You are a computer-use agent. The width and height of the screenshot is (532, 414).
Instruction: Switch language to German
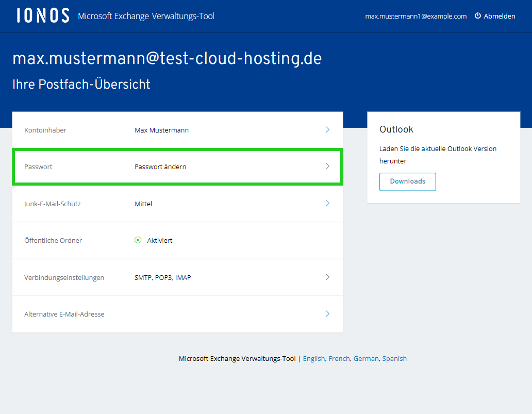click(366, 359)
